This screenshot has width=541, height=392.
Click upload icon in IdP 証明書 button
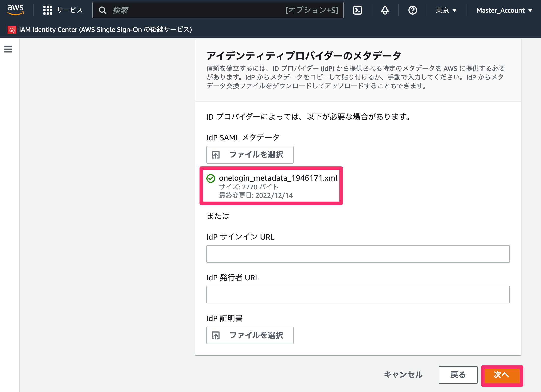[216, 335]
